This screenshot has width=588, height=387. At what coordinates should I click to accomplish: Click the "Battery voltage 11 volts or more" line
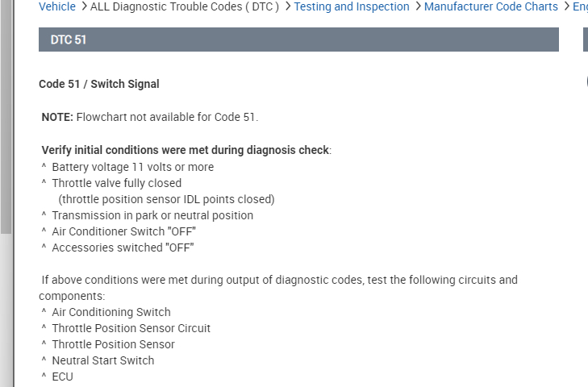(x=132, y=167)
